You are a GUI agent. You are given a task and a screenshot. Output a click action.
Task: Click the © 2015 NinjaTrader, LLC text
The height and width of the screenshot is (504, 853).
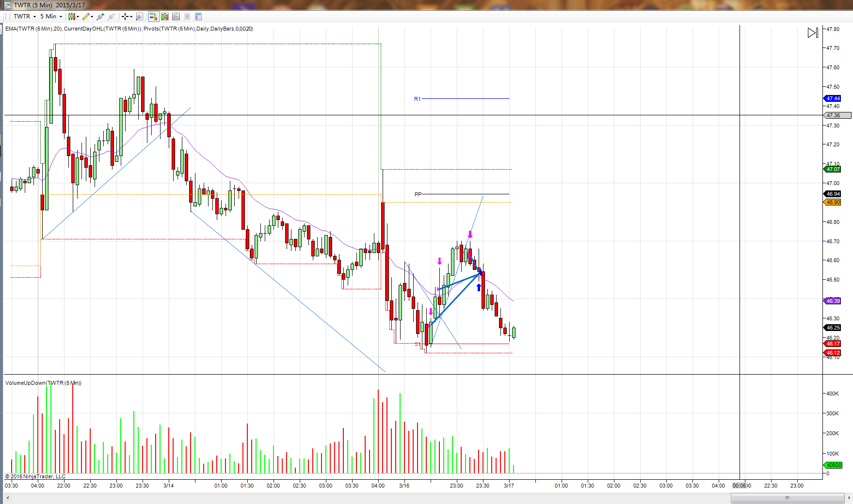pyautogui.click(x=35, y=476)
